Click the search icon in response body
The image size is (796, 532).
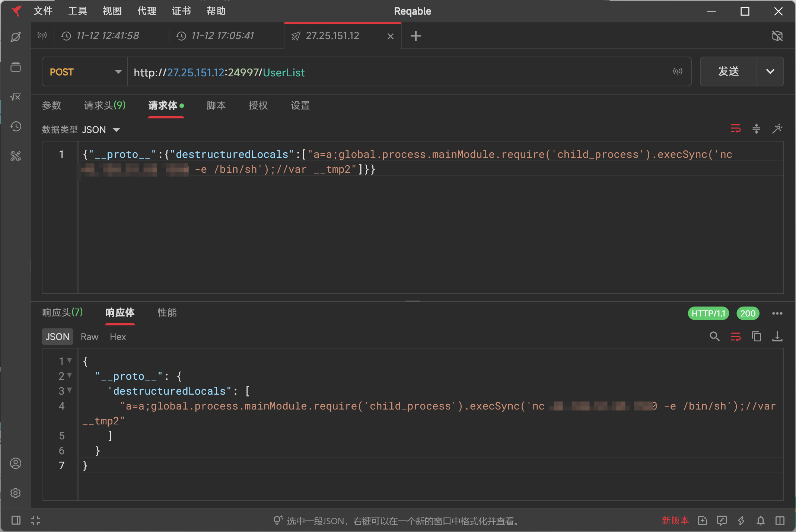(714, 337)
